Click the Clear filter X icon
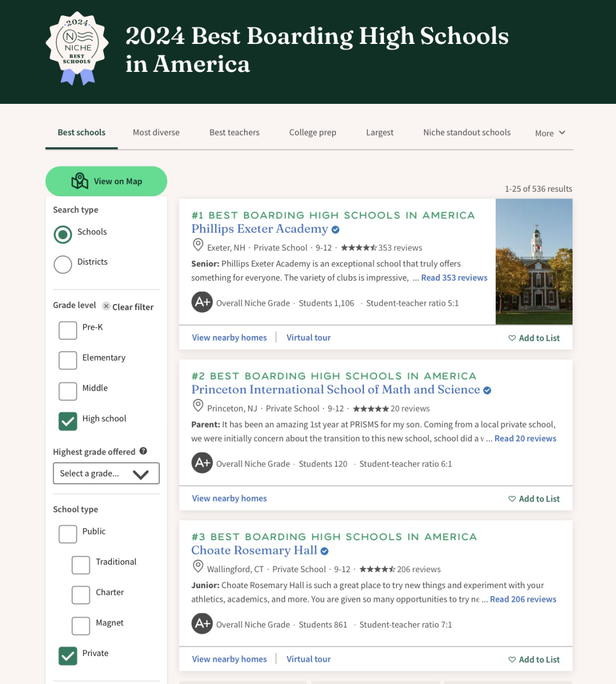Viewport: 616px width, 684px height. (106, 306)
